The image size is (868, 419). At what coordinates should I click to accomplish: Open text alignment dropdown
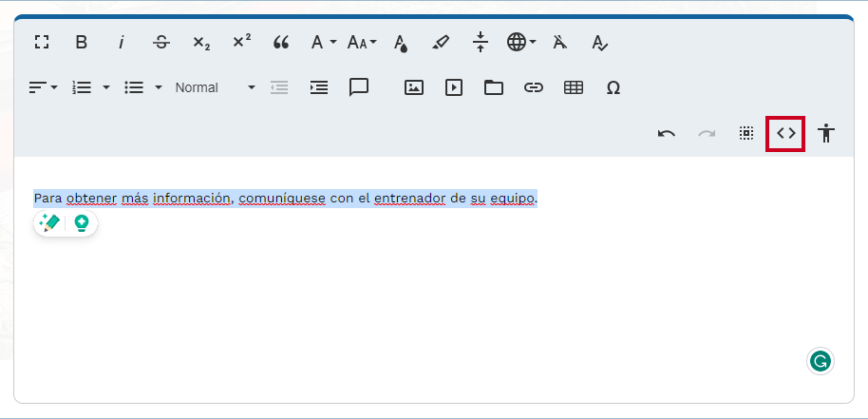43,87
